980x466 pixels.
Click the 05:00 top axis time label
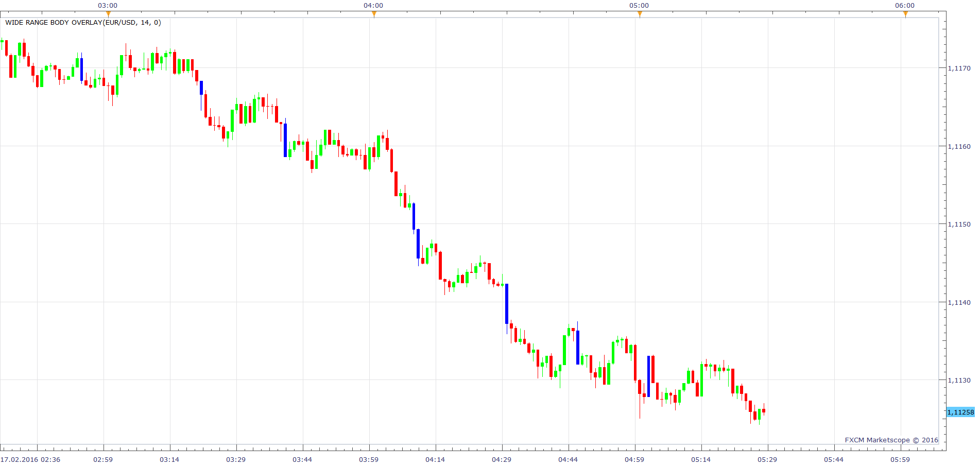pos(639,5)
